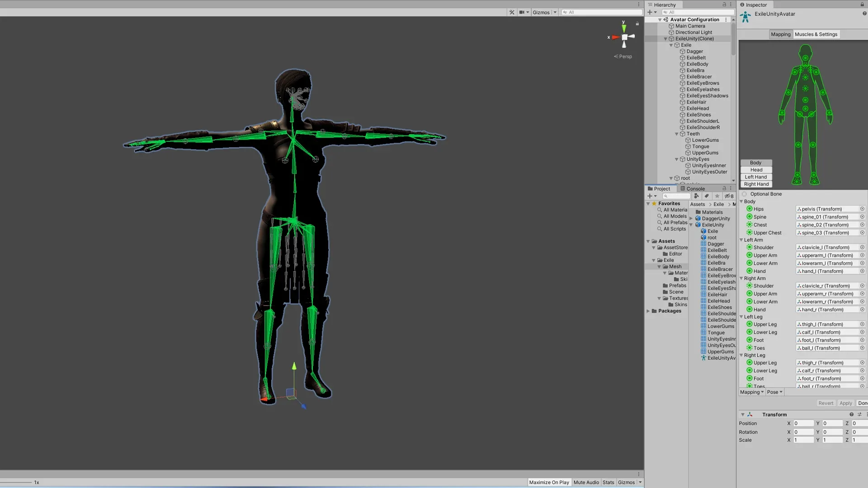The height and width of the screenshot is (488, 868).
Task: Toggle scene gizmo rotation lock
Action: (637, 23)
